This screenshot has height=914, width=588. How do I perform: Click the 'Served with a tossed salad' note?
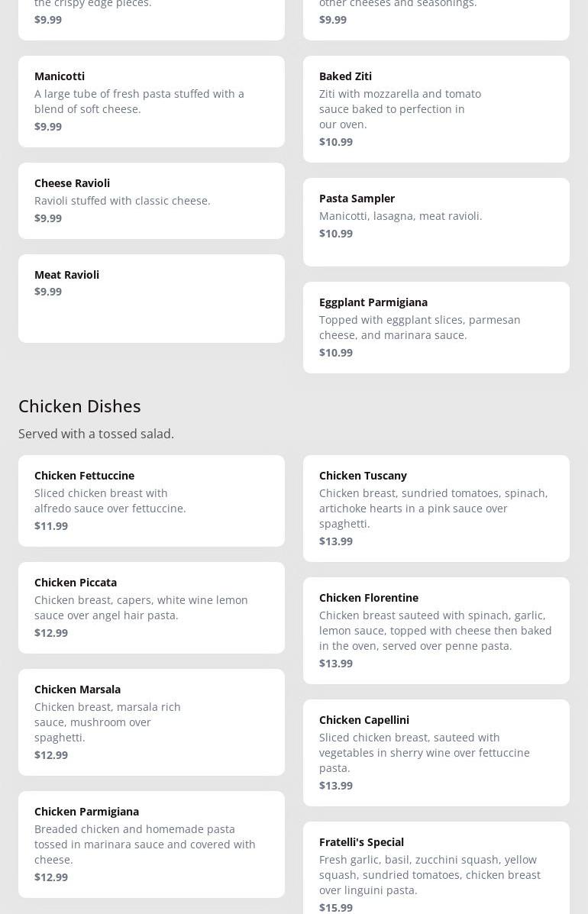96,434
